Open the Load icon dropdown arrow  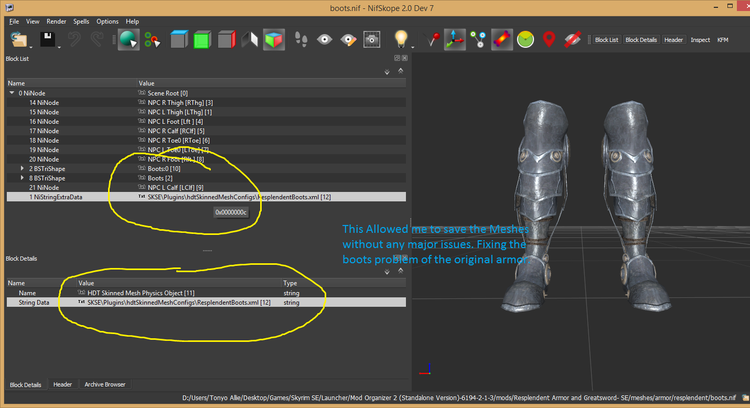pos(31,47)
